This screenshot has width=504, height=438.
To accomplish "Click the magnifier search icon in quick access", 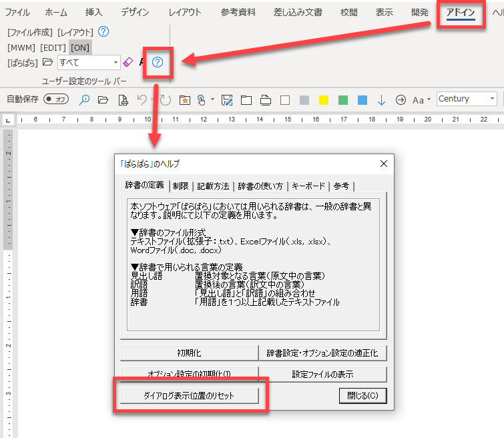I will (85, 99).
